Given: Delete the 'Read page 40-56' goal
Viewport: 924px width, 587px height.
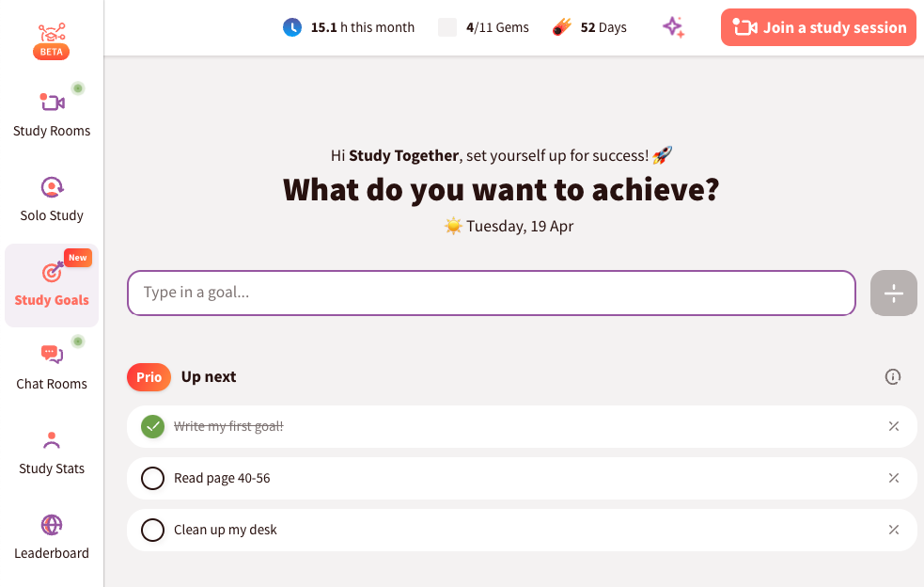Looking at the screenshot, I should 894,478.
